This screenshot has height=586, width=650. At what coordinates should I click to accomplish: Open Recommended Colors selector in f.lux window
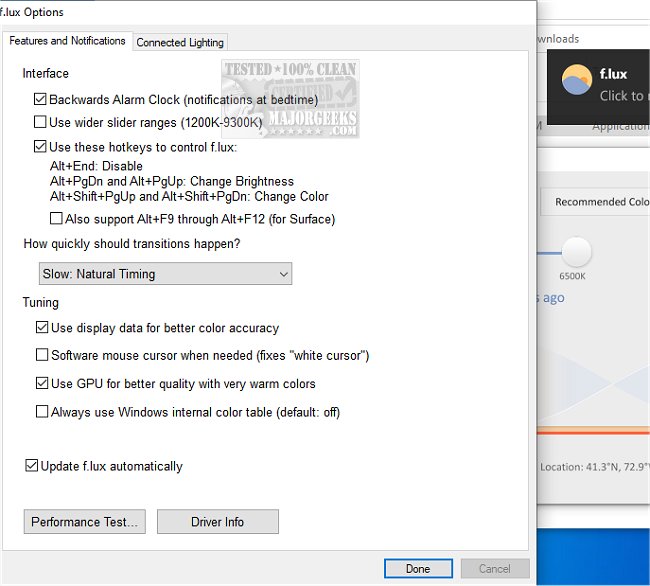[x=595, y=202]
